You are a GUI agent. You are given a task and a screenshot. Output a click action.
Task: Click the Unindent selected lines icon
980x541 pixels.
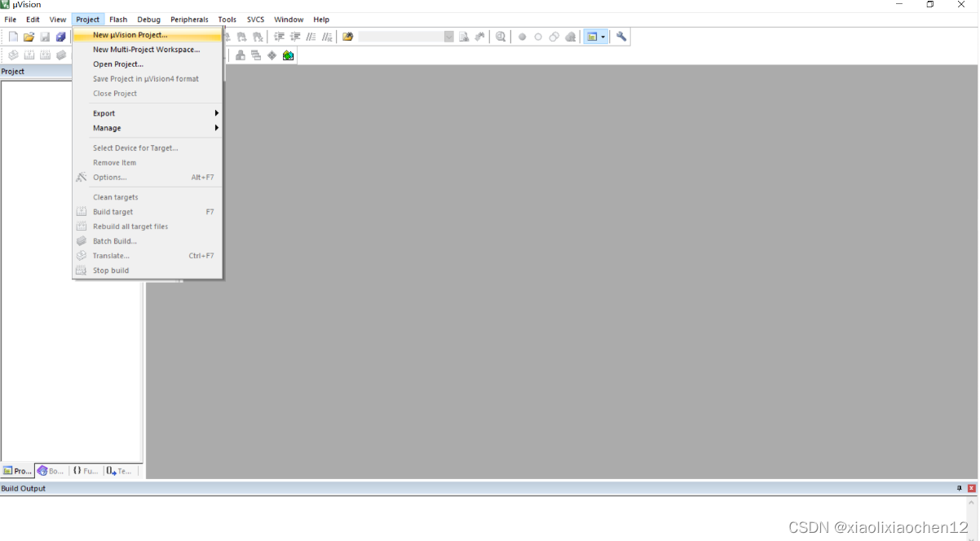[x=295, y=37]
